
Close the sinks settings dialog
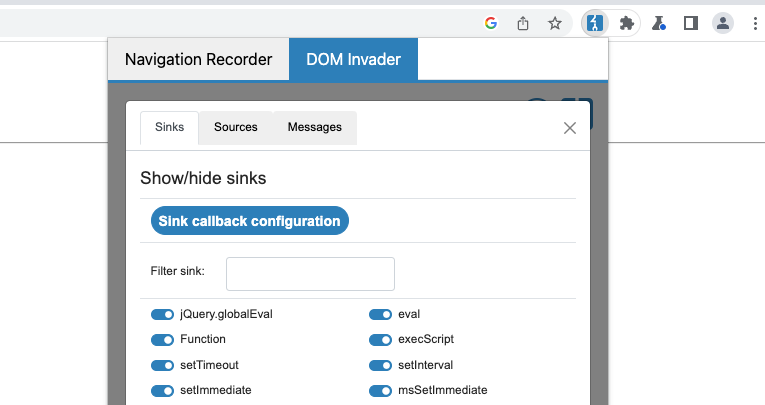pos(570,128)
